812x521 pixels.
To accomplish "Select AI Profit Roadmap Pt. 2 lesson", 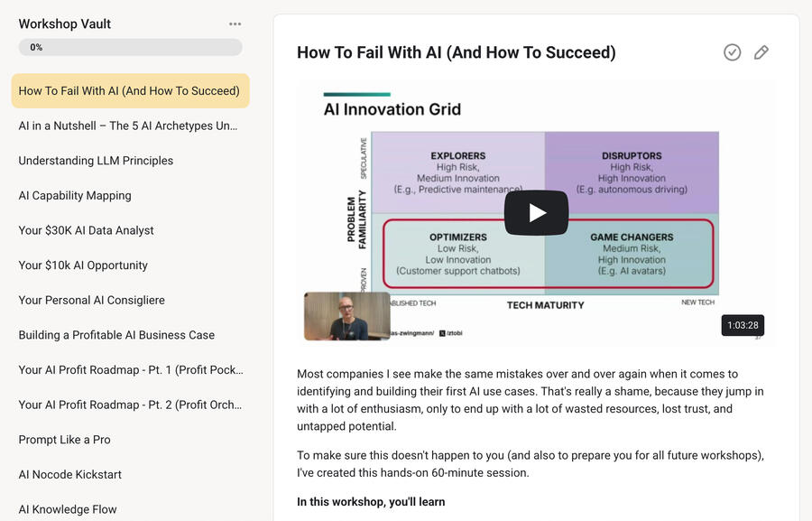I will click(130, 405).
